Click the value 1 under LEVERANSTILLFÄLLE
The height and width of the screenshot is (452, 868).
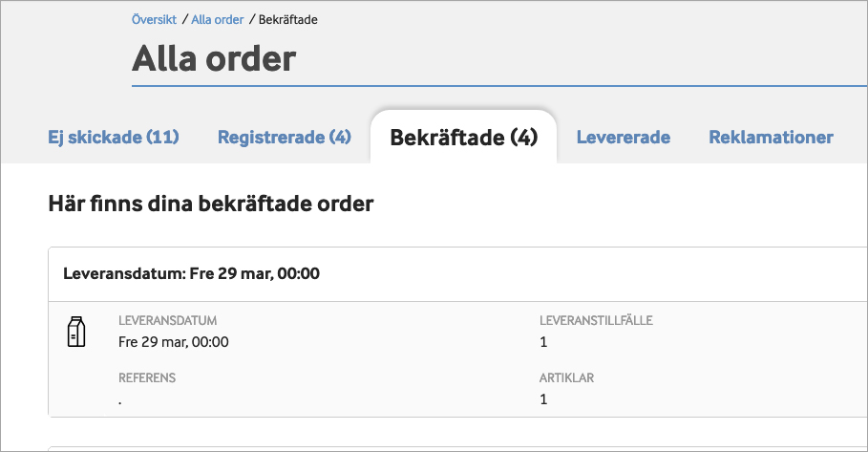(x=543, y=341)
